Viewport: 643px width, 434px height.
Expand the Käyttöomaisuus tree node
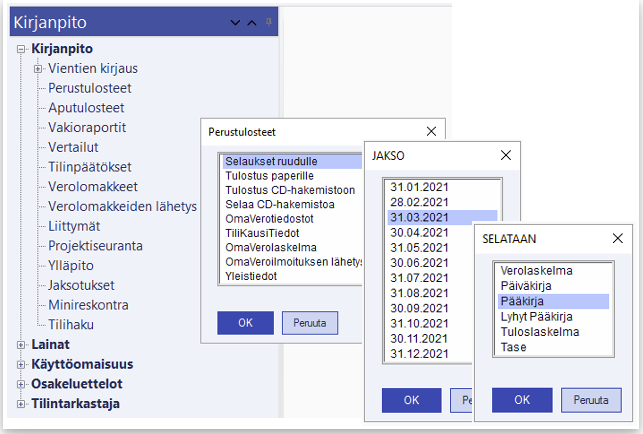21,364
